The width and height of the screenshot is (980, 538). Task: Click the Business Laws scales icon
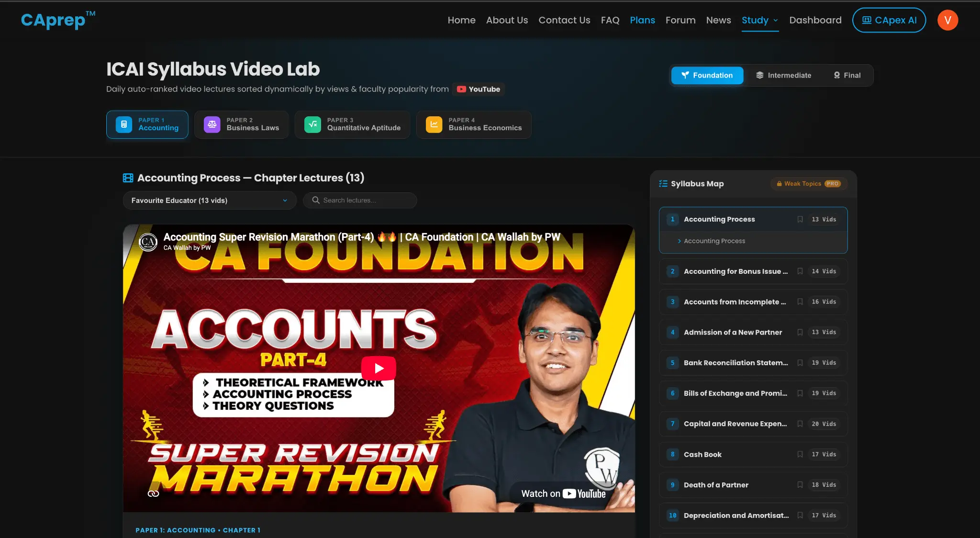[212, 124]
